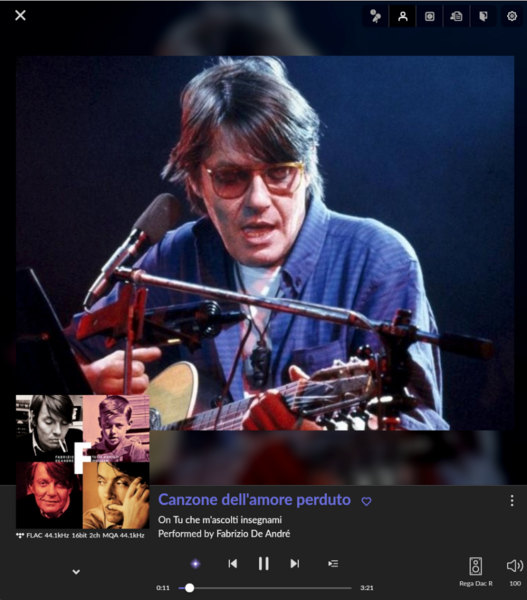Open the track's three-dot options menu

click(512, 501)
